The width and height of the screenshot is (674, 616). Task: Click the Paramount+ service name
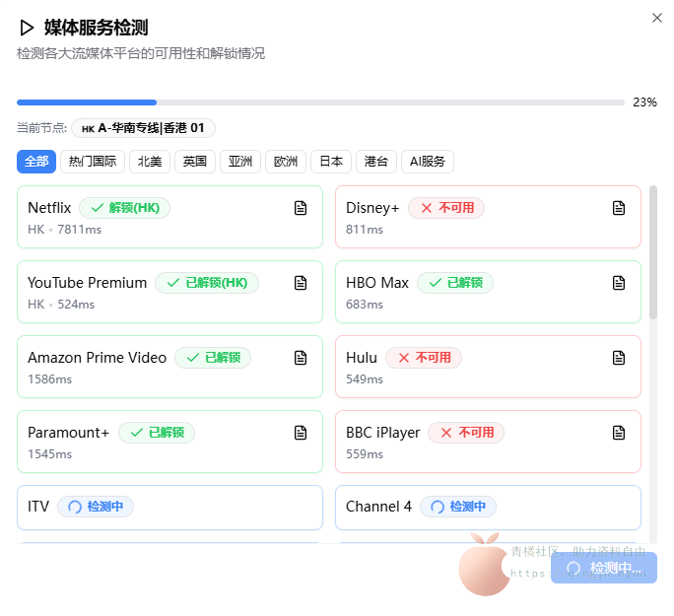click(x=69, y=433)
